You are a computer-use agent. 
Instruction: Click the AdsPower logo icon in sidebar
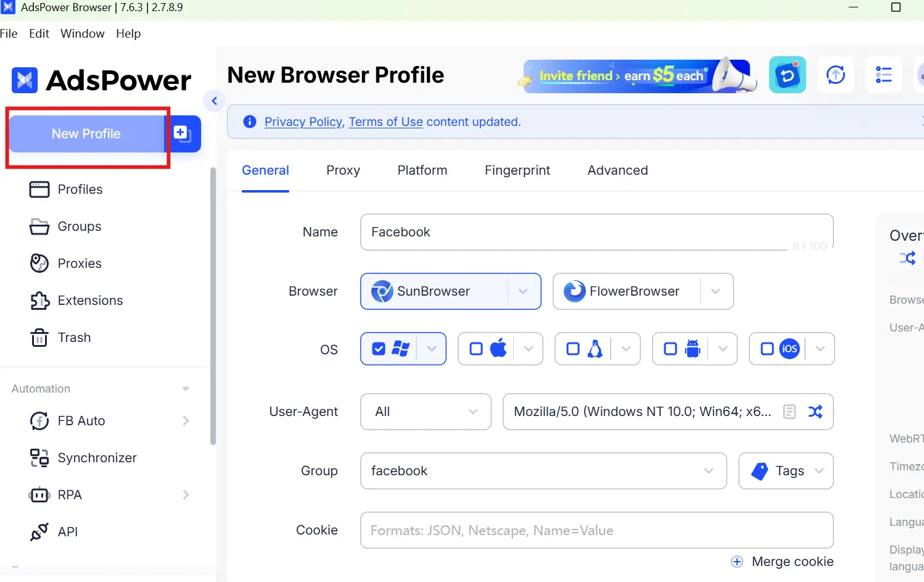25,80
